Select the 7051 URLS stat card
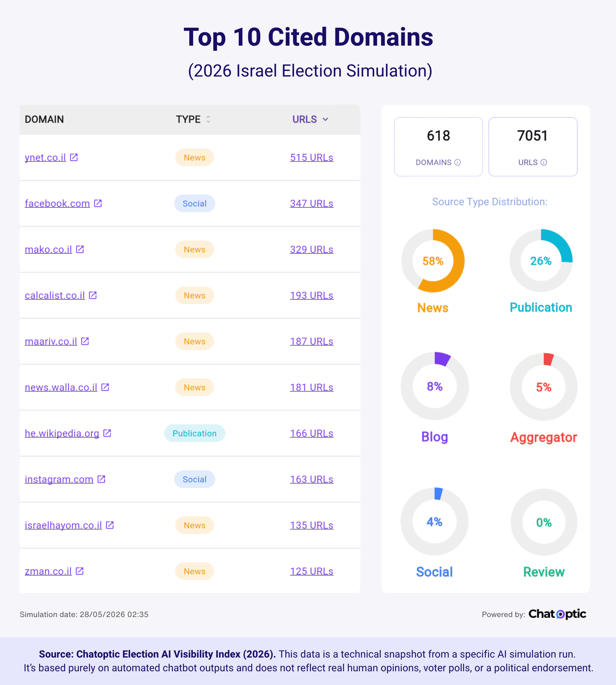 click(533, 147)
